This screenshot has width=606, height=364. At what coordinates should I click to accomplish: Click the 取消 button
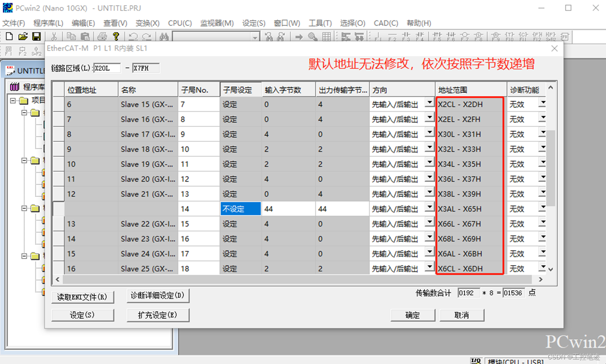point(462,315)
